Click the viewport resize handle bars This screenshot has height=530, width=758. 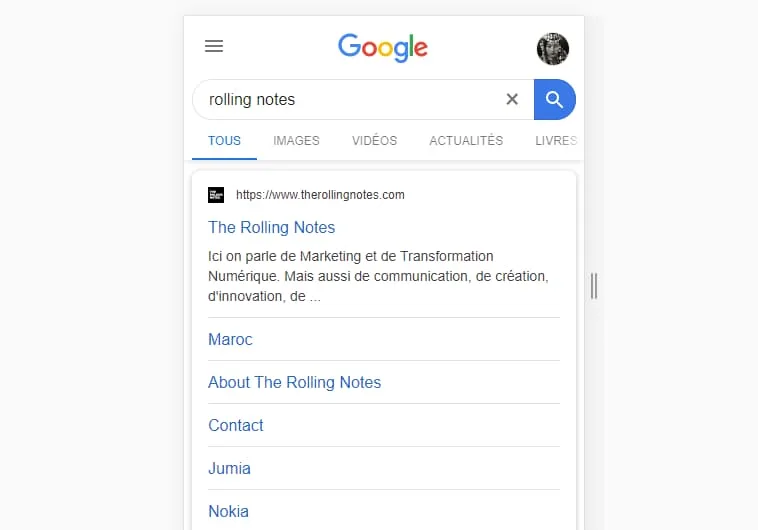tap(594, 286)
